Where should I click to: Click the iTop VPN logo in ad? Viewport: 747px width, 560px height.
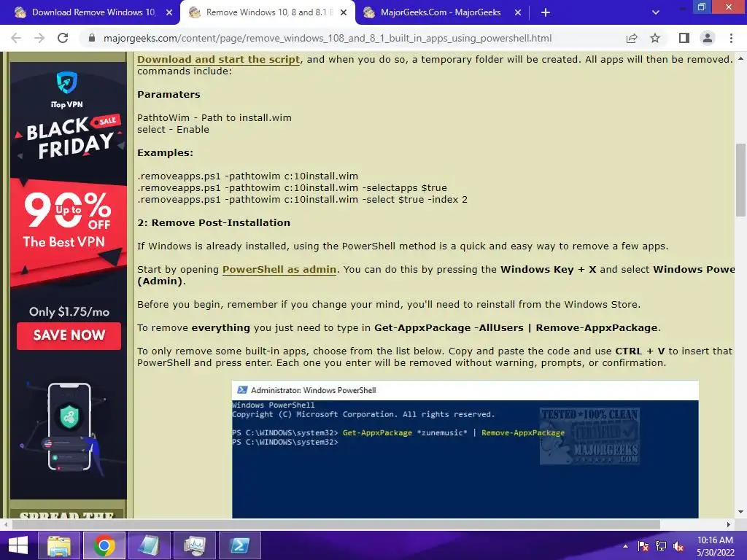[x=66, y=89]
